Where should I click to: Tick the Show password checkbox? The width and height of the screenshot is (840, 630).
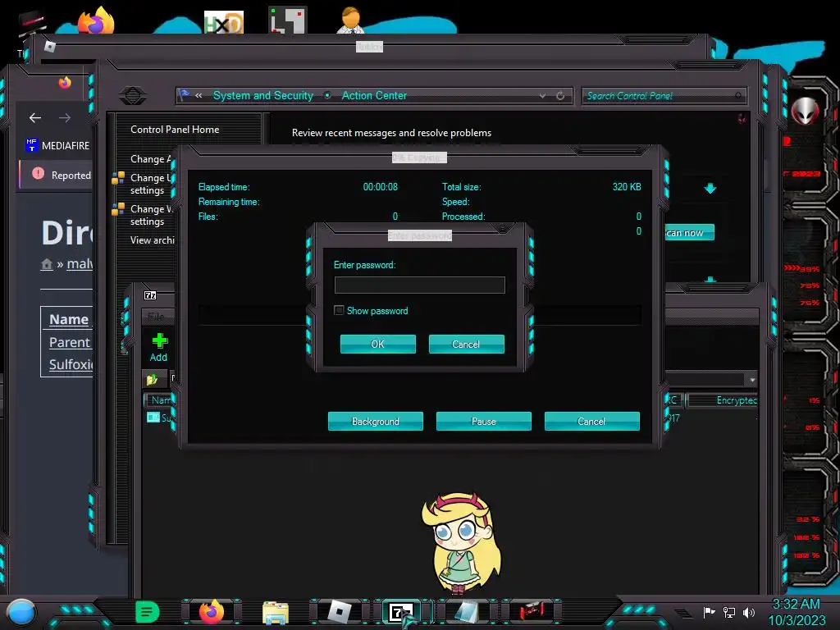click(339, 310)
